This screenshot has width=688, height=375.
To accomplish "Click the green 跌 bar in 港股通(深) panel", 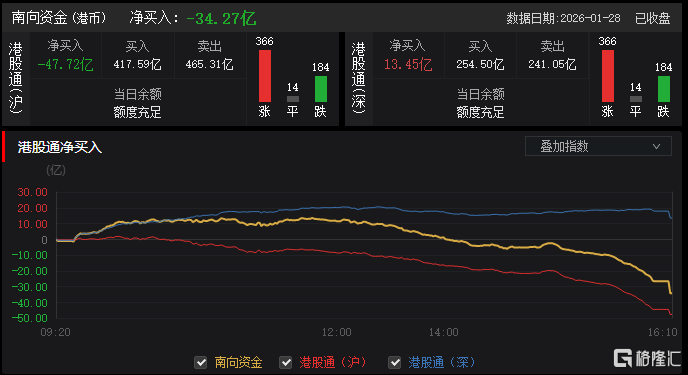I will [664, 89].
